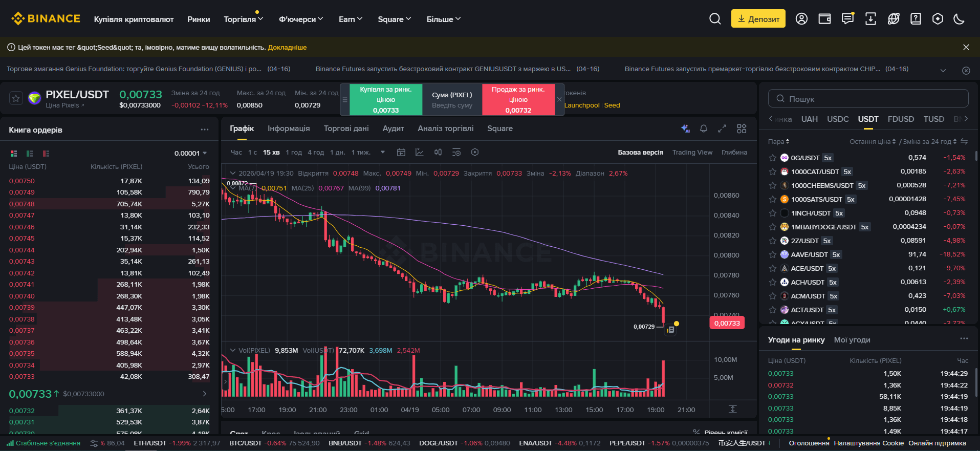Expand the announcements list chevron

943,71
